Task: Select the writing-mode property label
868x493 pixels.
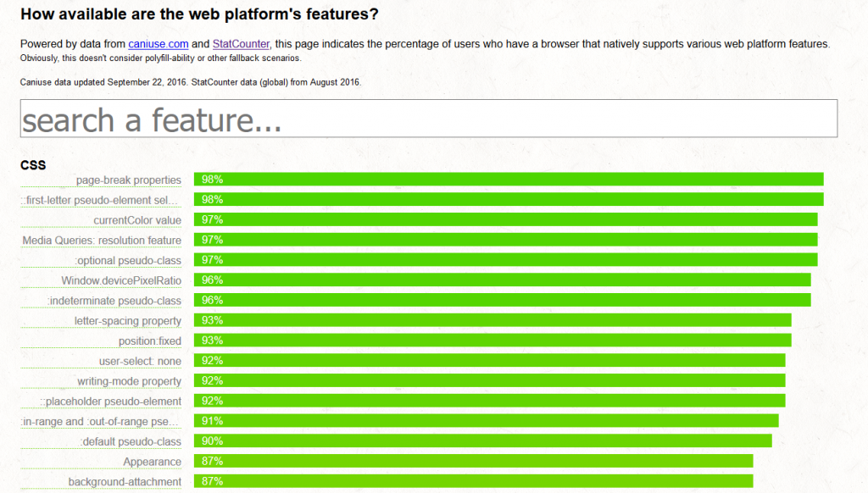Action: [x=129, y=381]
